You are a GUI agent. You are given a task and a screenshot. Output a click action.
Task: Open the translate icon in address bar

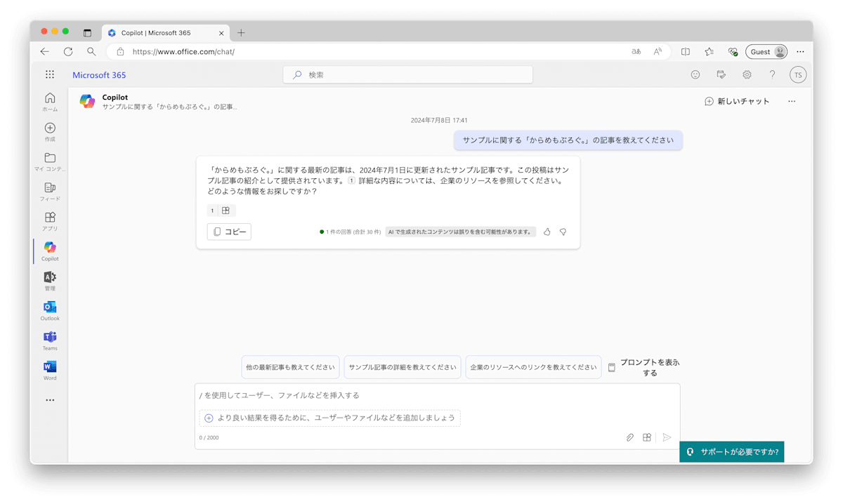[x=636, y=52]
